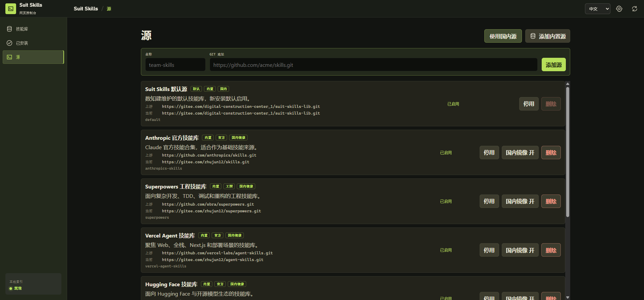Viewport: 644px width, 300px height.
Task: Disable Suit Skills 默认源 with 停用
Action: tap(529, 104)
